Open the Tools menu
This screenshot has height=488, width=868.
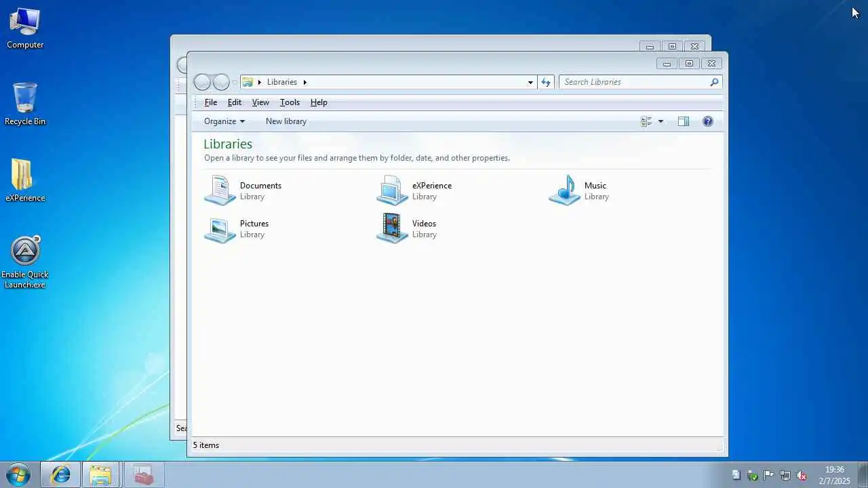click(x=290, y=102)
